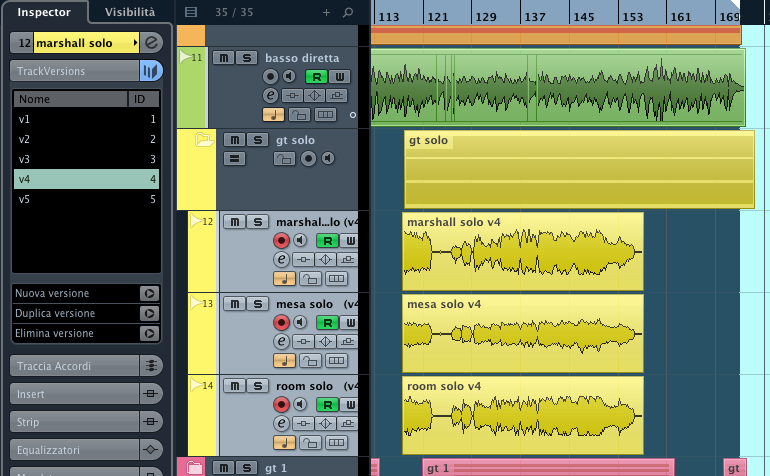
Task: Select the gt solo folder part
Action: (579, 169)
